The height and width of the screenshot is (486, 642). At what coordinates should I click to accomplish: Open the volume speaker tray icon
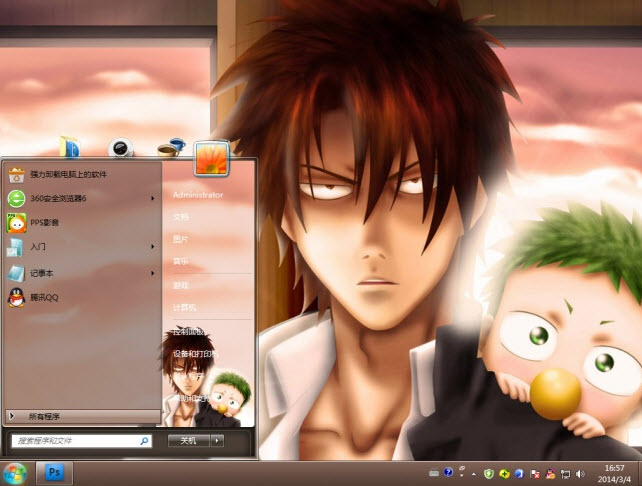[580, 474]
